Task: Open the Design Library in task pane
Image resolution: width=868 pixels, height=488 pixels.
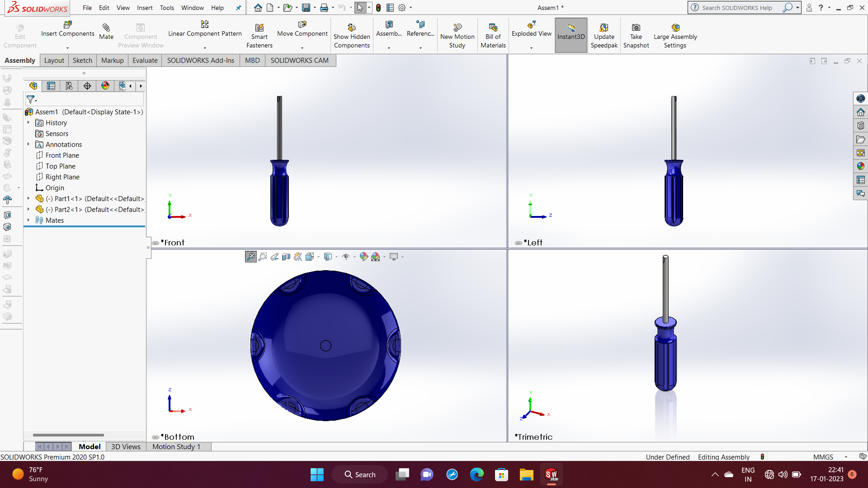Action: pyautogui.click(x=860, y=126)
